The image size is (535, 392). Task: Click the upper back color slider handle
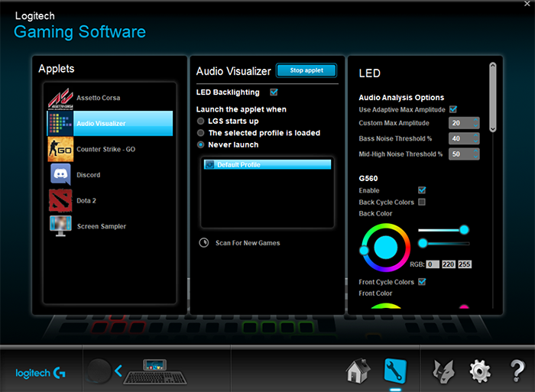[x=464, y=229]
